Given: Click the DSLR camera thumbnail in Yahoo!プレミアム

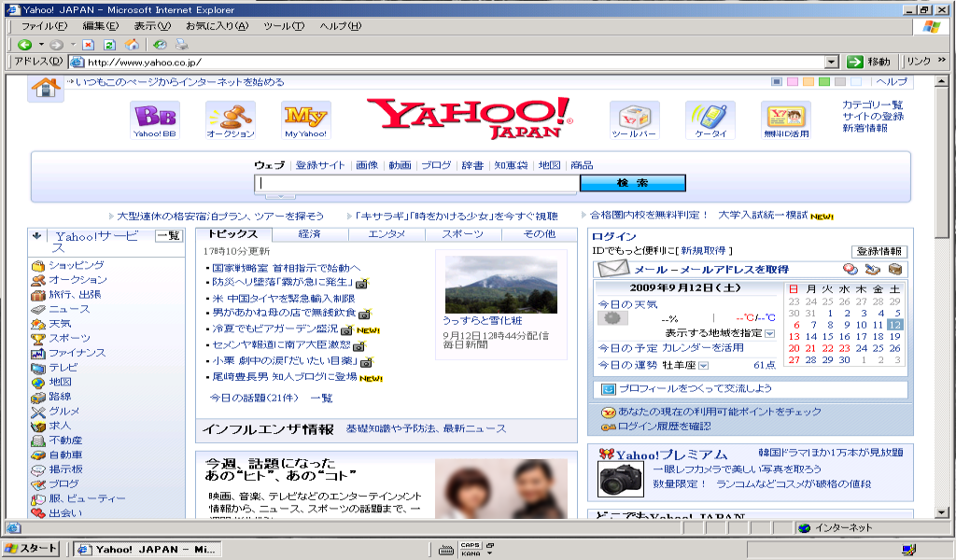Looking at the screenshot, I should [x=621, y=479].
